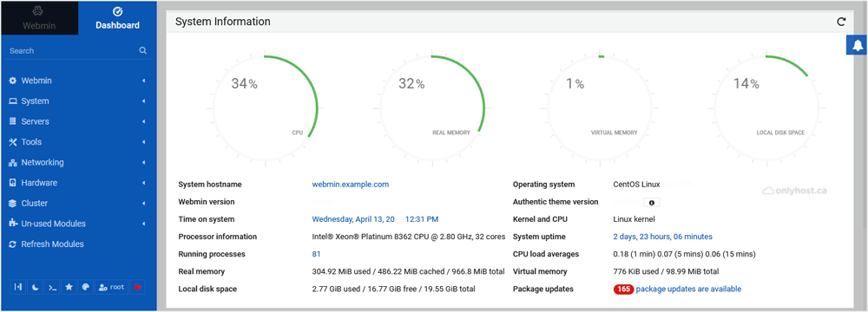Collapse the sidebar navigation menu icon
The height and width of the screenshot is (312, 868).
pyautogui.click(x=18, y=287)
